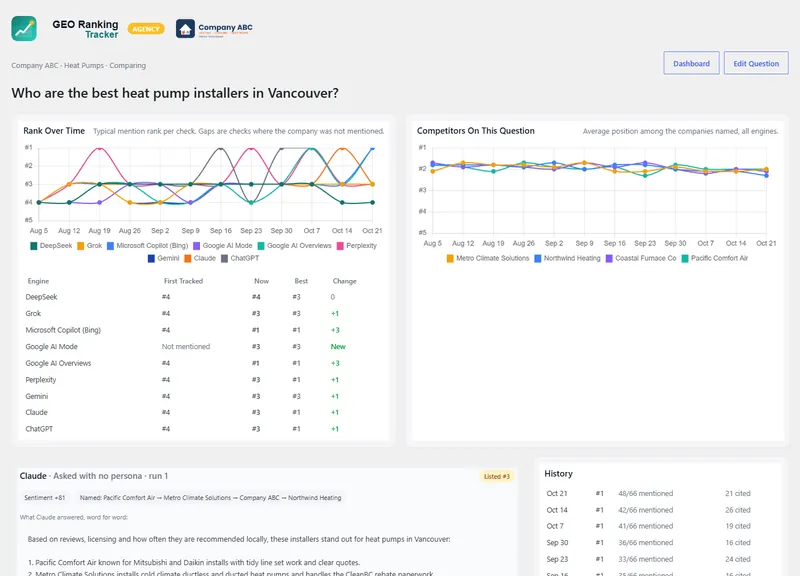Open the Heat Pumps breadcrumb link
Screen dimensions: 800x576
84,65
